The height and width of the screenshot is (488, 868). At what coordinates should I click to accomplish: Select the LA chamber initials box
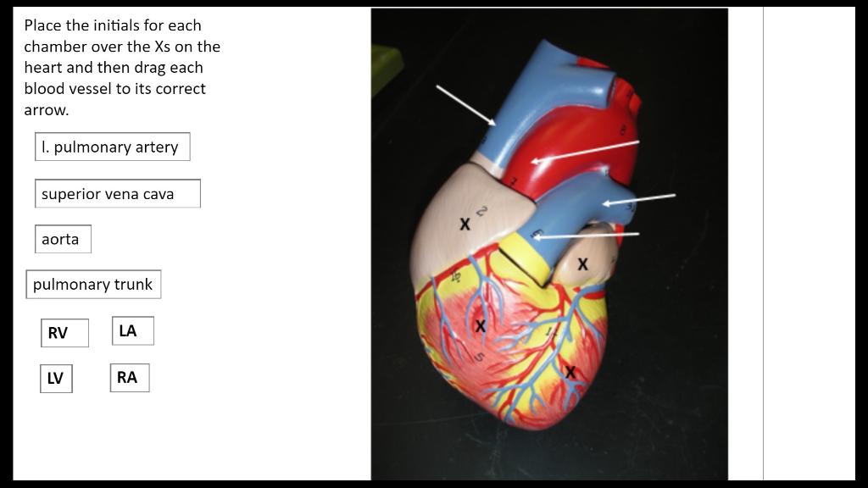tap(133, 331)
